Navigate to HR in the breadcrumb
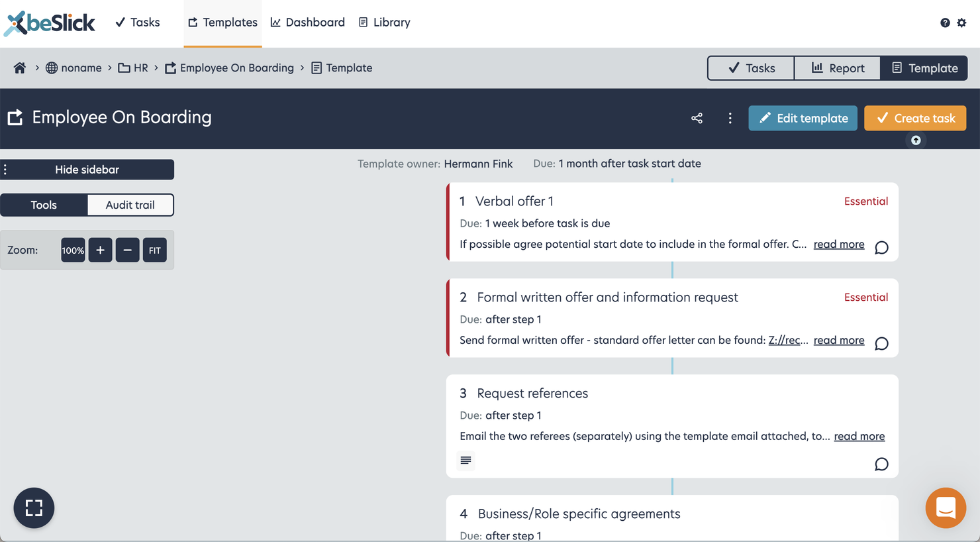980x542 pixels. tap(140, 67)
